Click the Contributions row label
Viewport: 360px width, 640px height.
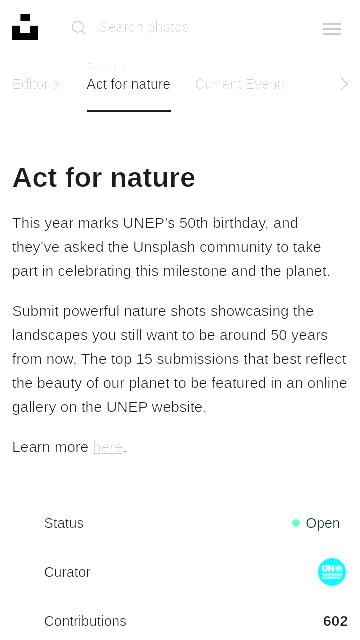85,621
